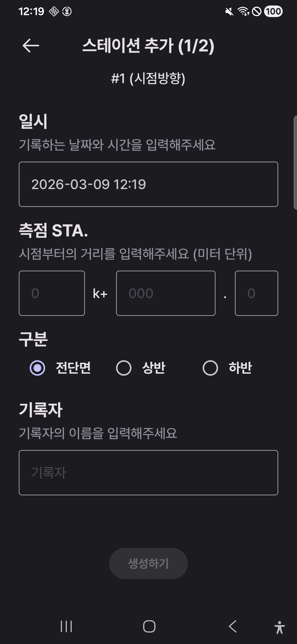Focus the decimal digit STA field
The height and width of the screenshot is (644, 297).
point(256,293)
